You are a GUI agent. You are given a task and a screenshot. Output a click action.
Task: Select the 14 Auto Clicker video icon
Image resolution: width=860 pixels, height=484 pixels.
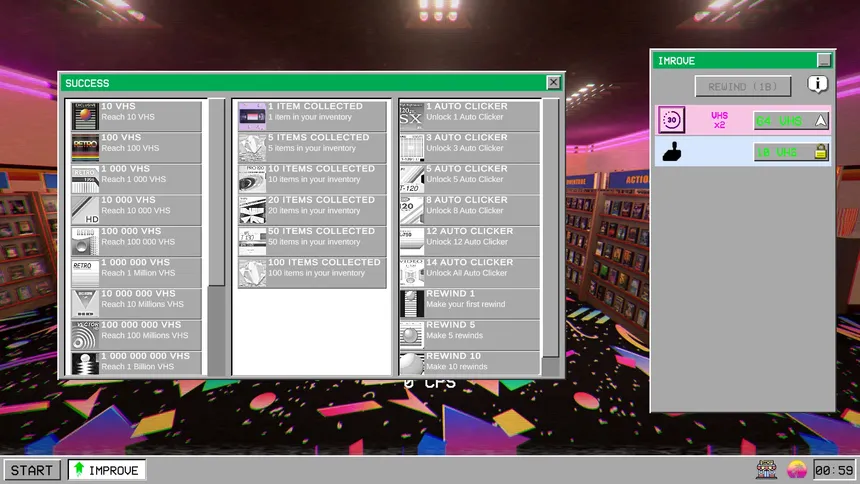[412, 272]
